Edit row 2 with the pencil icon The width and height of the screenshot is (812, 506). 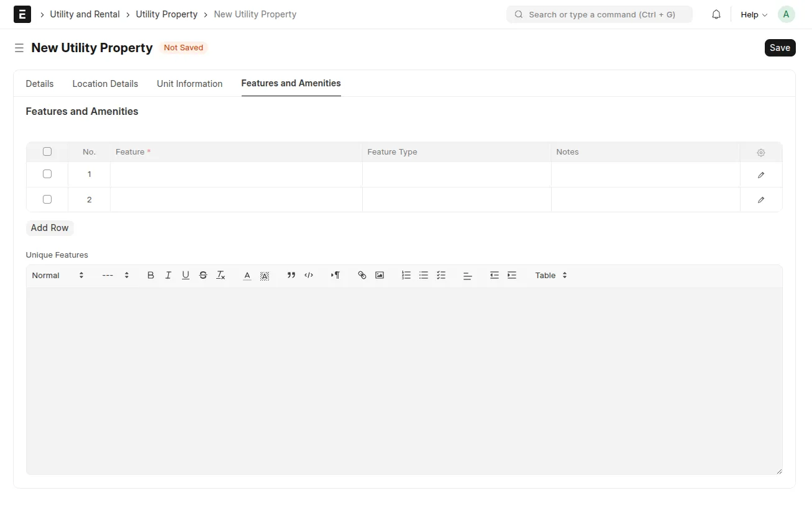click(761, 200)
